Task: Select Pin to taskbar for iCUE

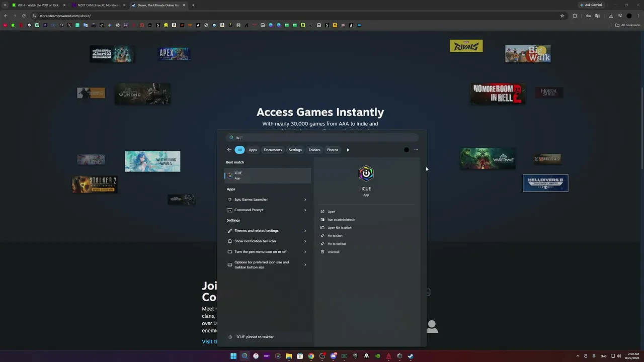Action: pyautogui.click(x=337, y=244)
